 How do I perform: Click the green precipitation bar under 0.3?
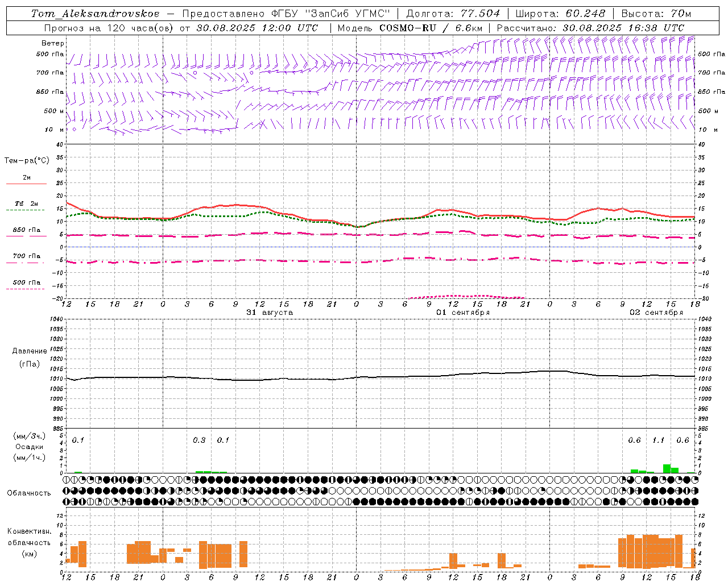[x=200, y=472]
